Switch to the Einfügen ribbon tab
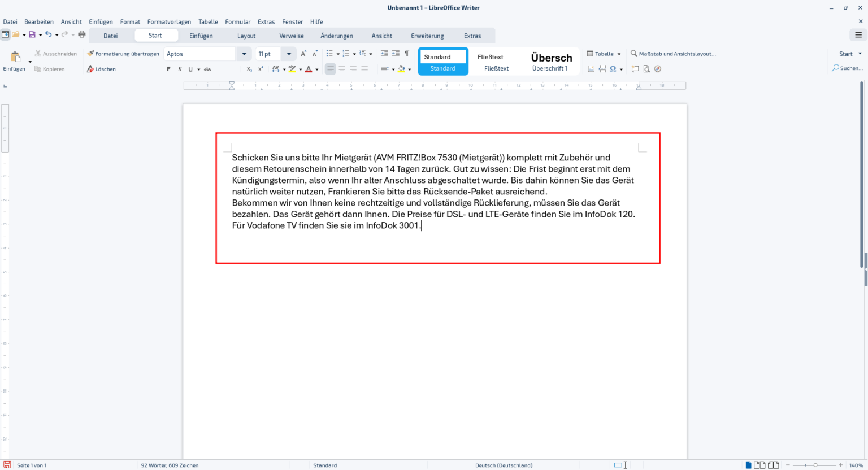This screenshot has height=470, width=868. click(x=201, y=35)
